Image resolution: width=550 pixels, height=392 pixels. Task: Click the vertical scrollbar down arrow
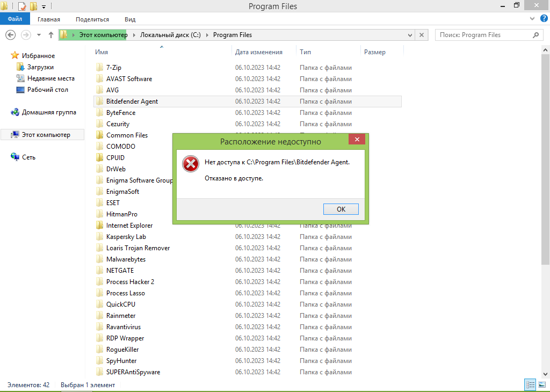coord(545,374)
